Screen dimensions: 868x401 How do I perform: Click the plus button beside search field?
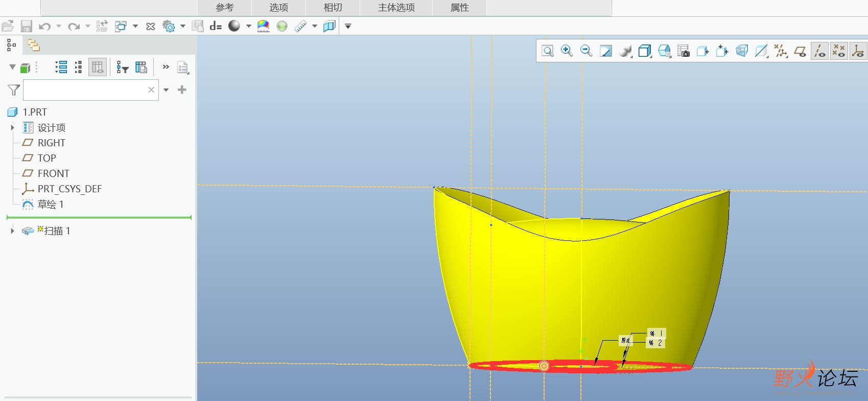click(182, 90)
